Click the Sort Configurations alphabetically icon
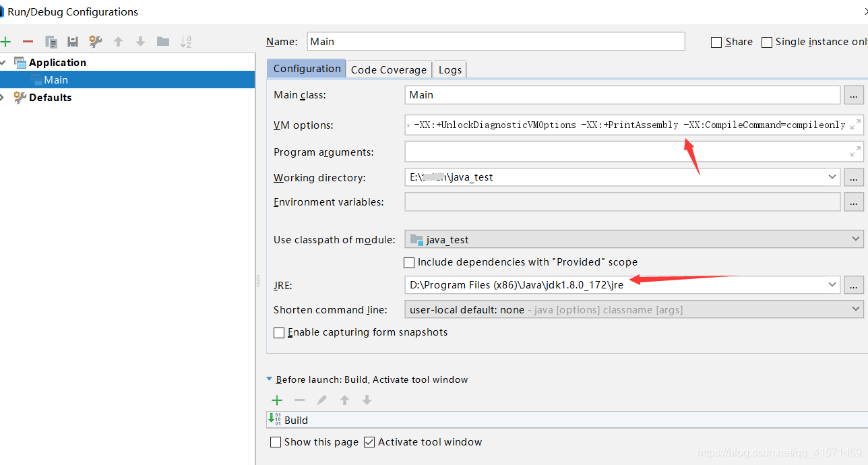Viewport: 868px width, 465px height. coord(186,42)
